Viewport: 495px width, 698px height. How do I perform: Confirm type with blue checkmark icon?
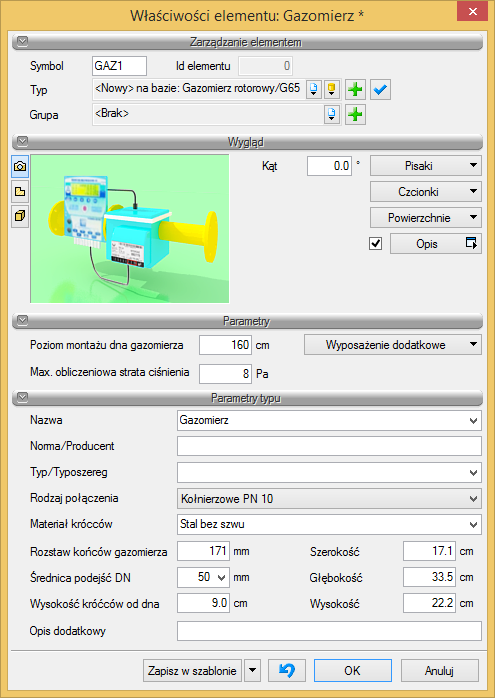380,89
